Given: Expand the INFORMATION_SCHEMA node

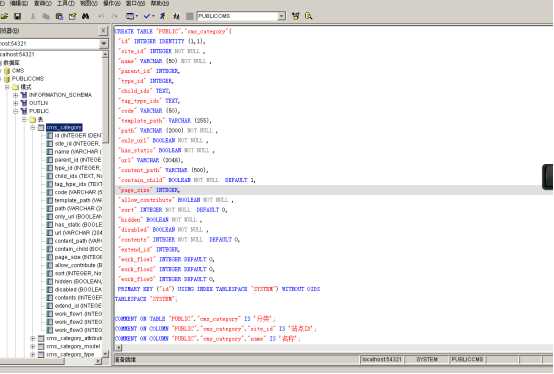Looking at the screenshot, I should [16, 95].
